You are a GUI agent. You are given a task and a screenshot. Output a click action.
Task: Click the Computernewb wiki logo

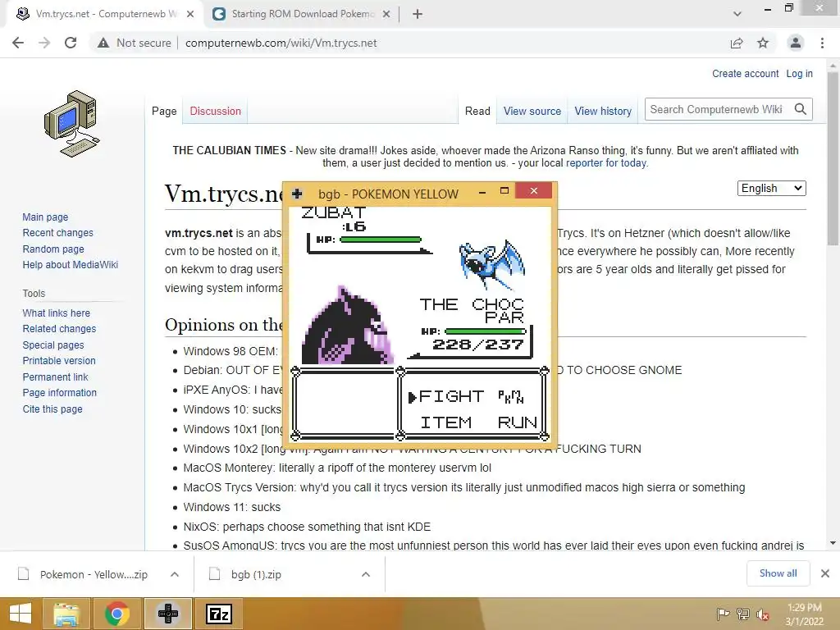pos(72,123)
